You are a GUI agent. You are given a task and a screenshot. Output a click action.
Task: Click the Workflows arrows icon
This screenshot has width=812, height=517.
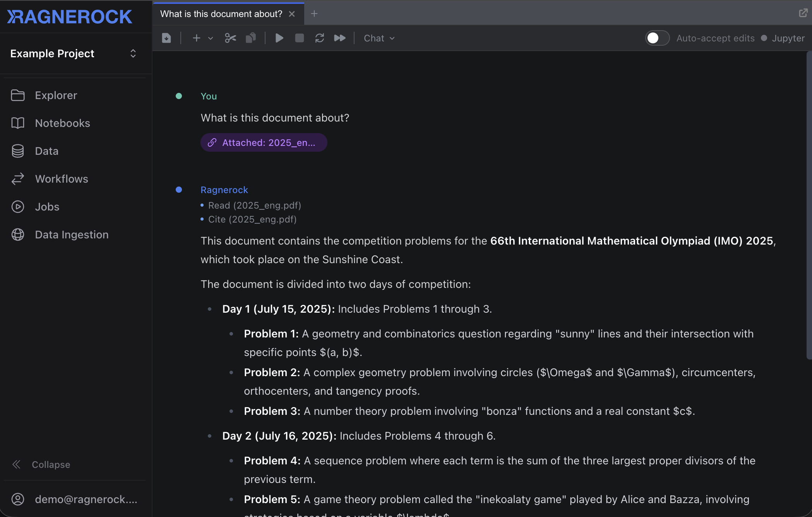pyautogui.click(x=18, y=179)
